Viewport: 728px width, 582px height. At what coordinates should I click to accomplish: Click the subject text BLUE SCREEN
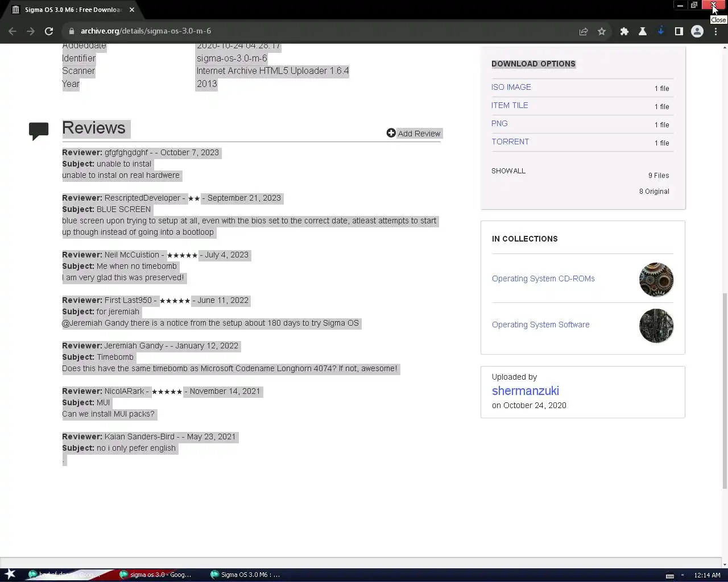(x=123, y=209)
